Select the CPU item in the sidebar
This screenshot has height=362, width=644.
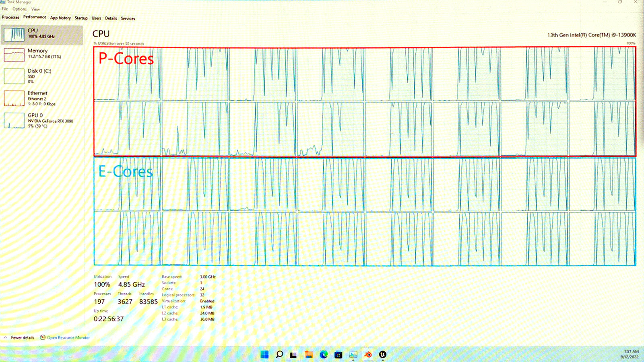click(42, 35)
